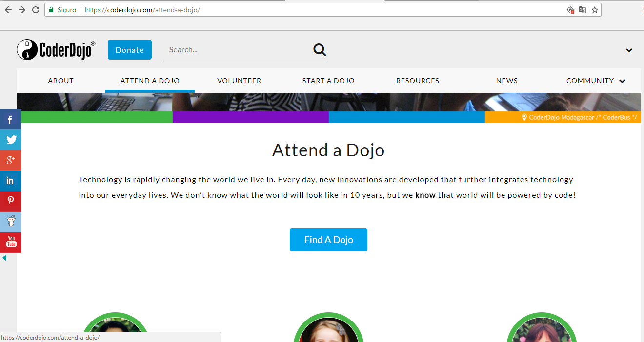Click the CoderDojo logo

pyautogui.click(x=56, y=50)
